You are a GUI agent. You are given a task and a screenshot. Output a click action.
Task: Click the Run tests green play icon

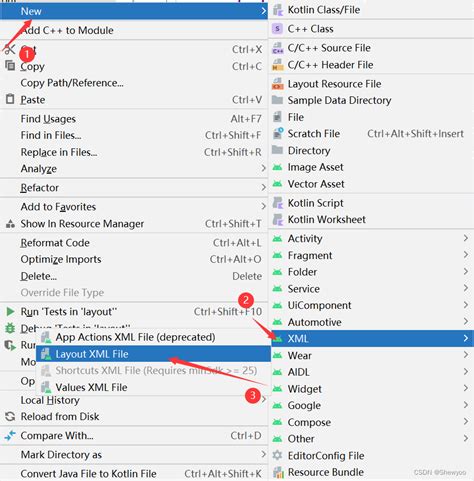tap(10, 312)
